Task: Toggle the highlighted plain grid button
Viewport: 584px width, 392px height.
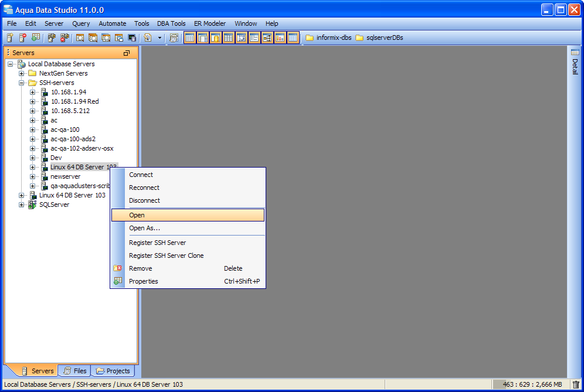Action: (228, 38)
